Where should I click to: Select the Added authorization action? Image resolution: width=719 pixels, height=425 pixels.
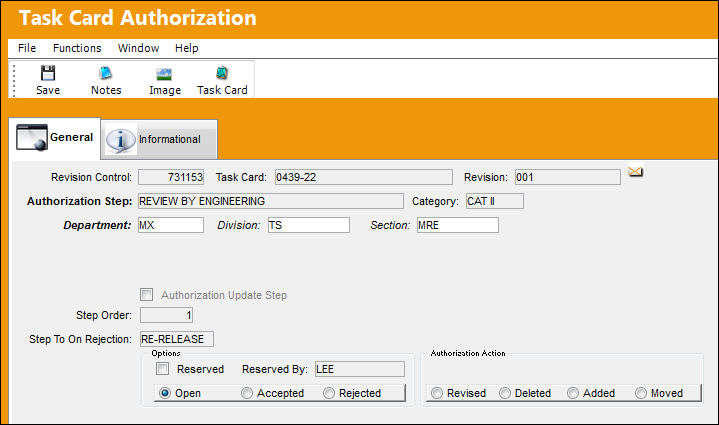pos(573,393)
